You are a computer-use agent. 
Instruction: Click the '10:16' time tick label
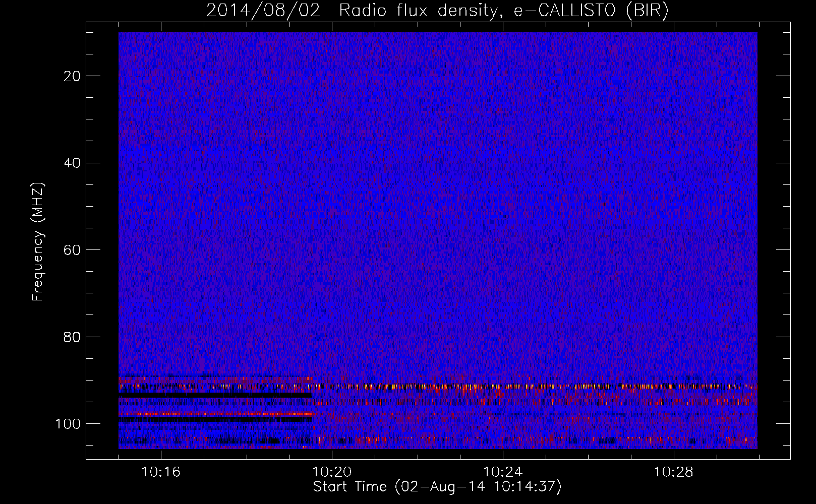161,472
